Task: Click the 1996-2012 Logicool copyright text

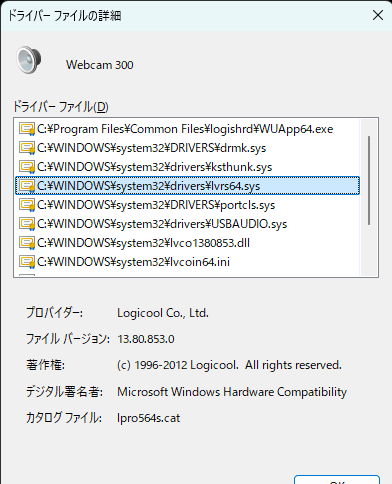Action: [x=229, y=365]
